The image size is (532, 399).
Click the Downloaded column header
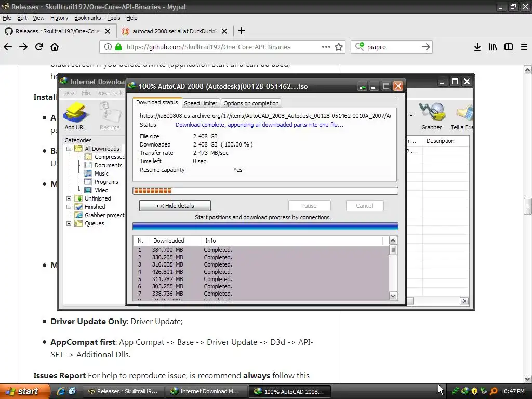click(x=175, y=241)
